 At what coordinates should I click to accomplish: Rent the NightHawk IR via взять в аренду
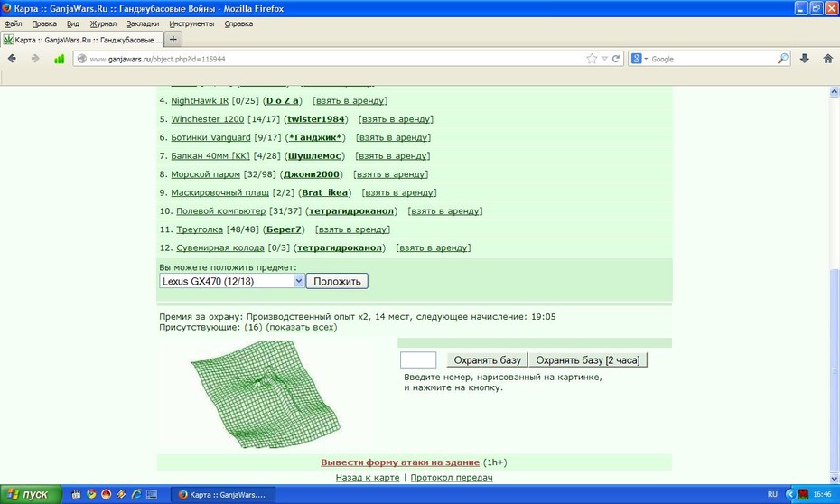350,100
